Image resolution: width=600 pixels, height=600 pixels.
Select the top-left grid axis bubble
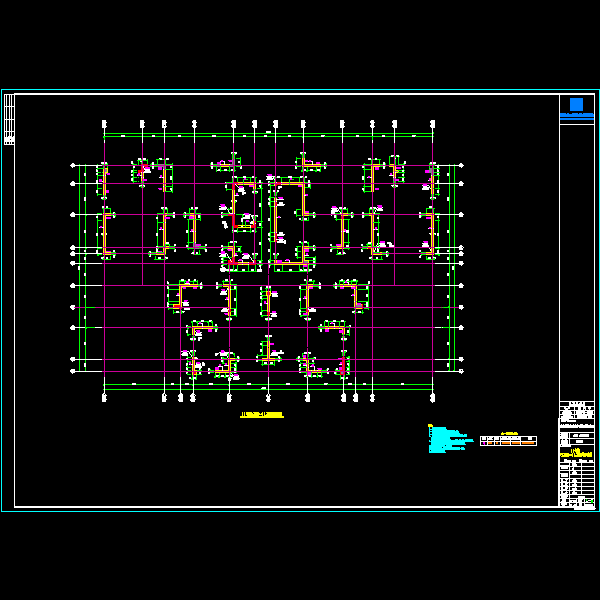(105, 124)
